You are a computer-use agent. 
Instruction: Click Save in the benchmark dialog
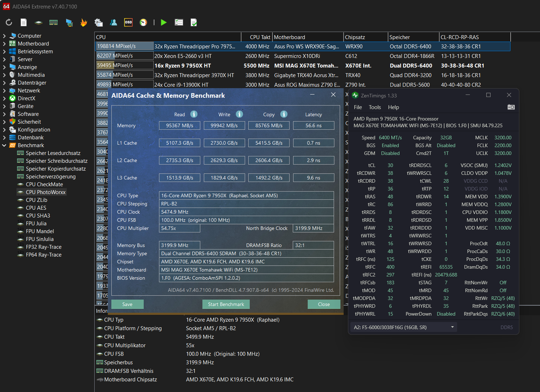[x=127, y=304]
